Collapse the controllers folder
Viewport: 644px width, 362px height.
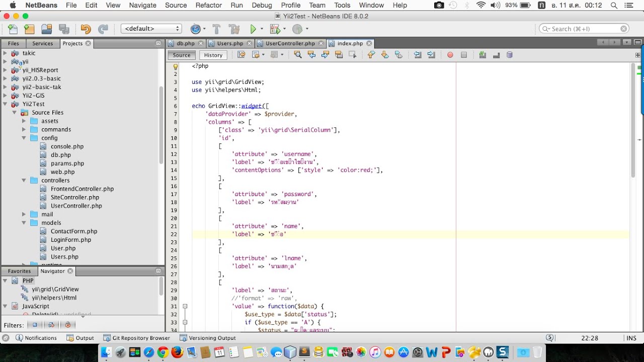(x=24, y=180)
